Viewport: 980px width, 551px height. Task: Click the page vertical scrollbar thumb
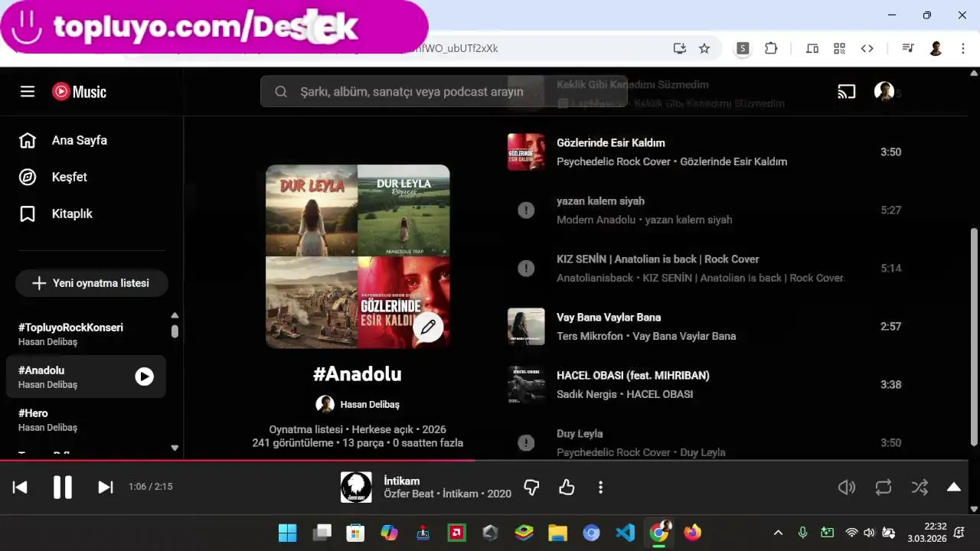pos(974,337)
